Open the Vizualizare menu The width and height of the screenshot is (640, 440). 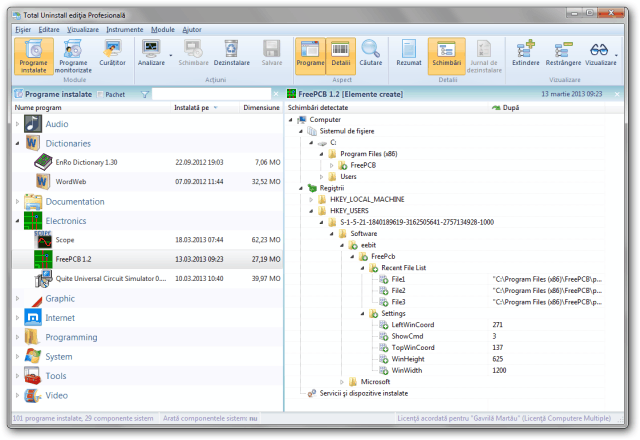coord(83,29)
